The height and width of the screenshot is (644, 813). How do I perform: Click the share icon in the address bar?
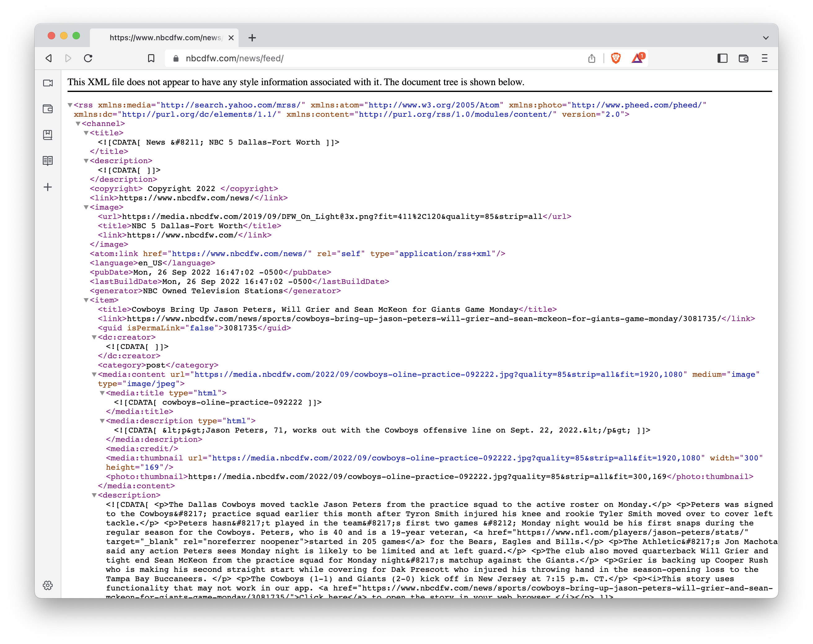[591, 58]
